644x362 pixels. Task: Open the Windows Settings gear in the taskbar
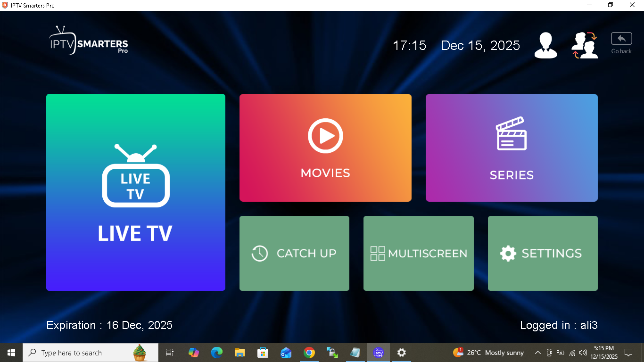coord(401,353)
